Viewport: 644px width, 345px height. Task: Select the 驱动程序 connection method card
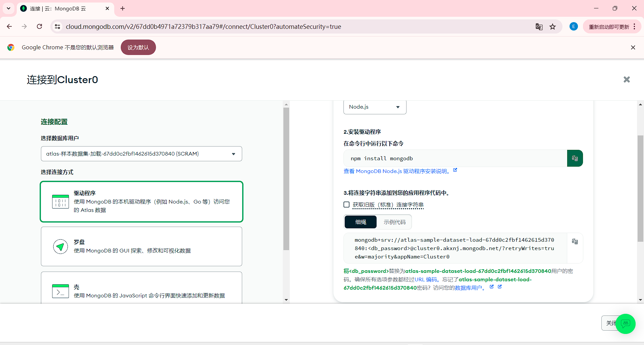point(142,202)
